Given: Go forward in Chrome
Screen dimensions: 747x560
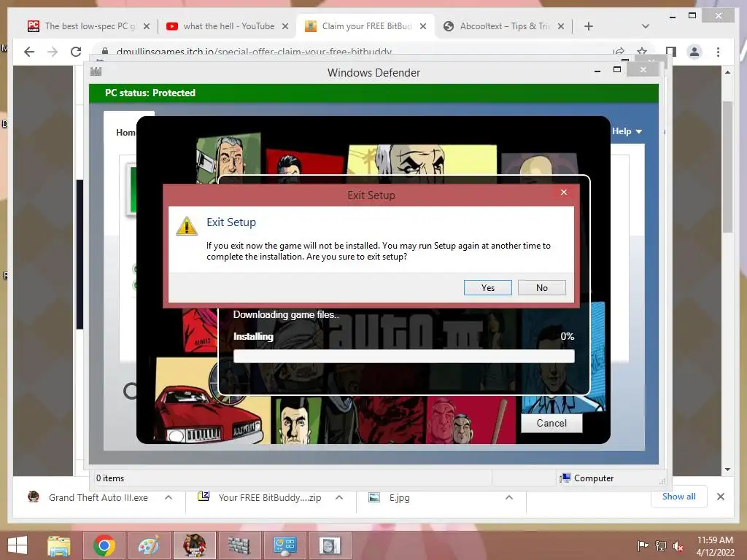Looking at the screenshot, I should point(53,52).
